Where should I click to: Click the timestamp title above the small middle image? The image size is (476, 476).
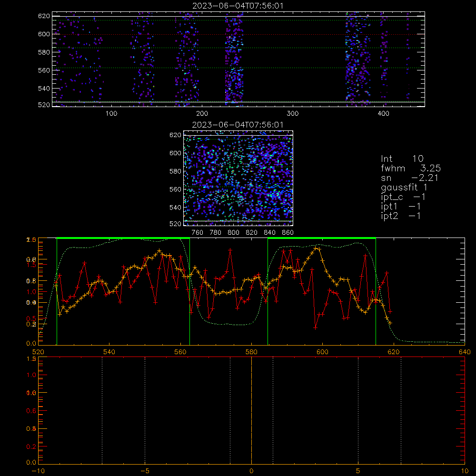pyautogui.click(x=238, y=125)
